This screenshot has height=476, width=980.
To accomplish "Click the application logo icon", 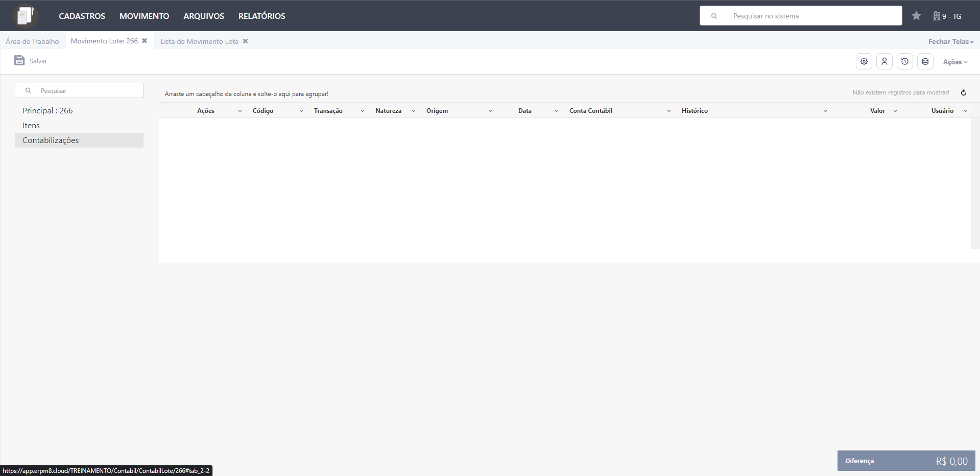I will coord(25,16).
